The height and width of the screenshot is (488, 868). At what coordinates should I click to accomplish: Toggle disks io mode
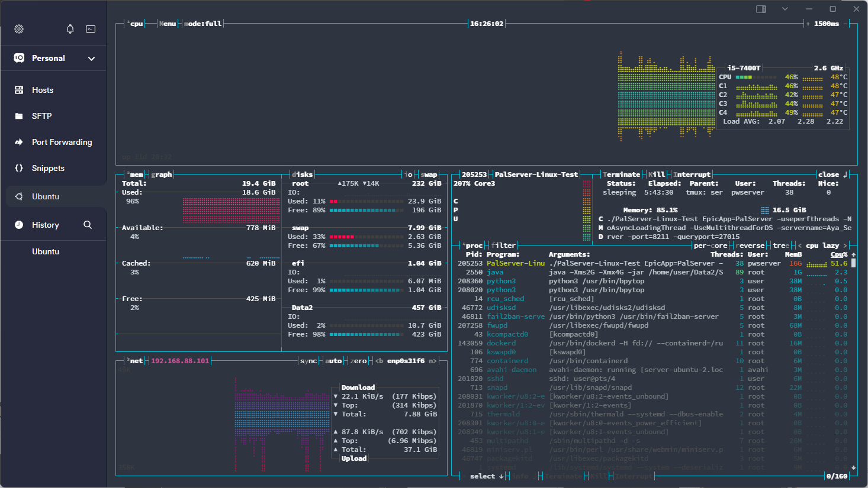click(x=409, y=174)
